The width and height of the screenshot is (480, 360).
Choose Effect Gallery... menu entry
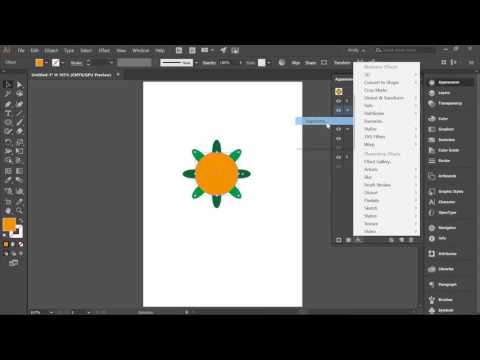pyautogui.click(x=387, y=162)
